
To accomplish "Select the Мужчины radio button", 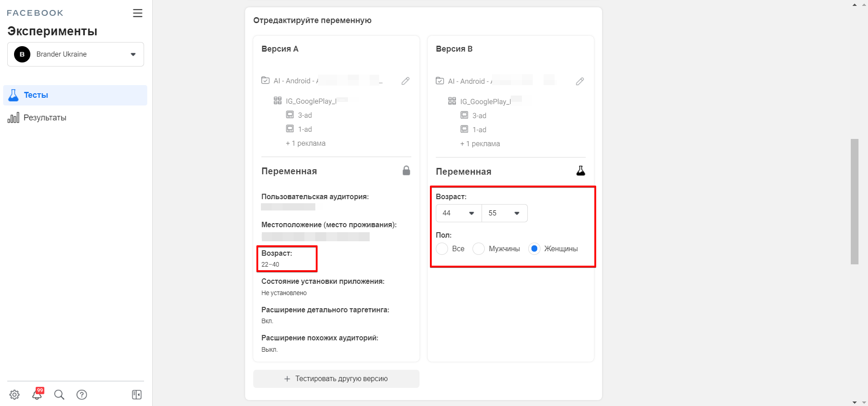I will 479,249.
